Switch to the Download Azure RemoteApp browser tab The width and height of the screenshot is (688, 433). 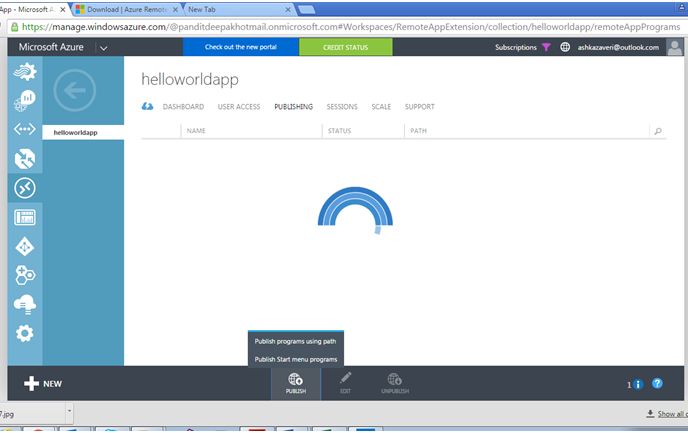point(126,9)
